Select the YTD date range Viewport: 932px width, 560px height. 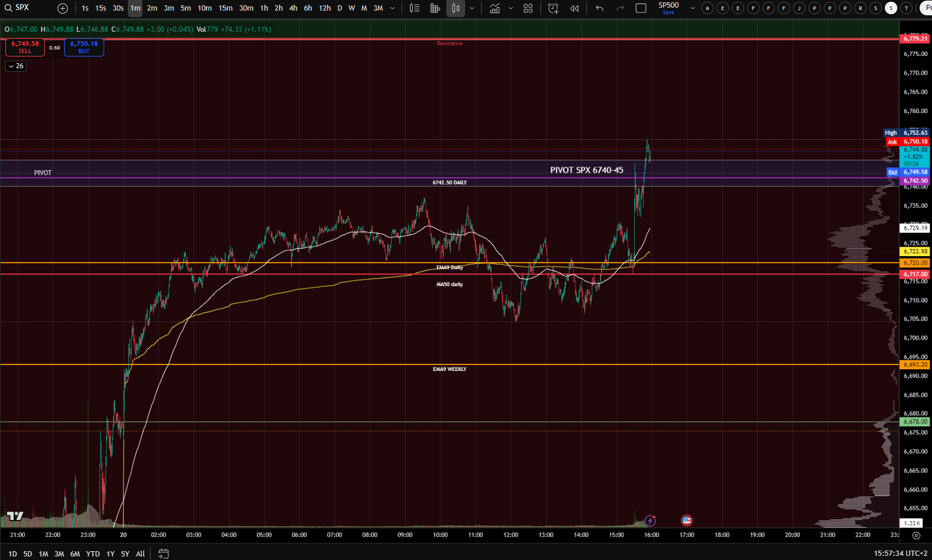92,554
